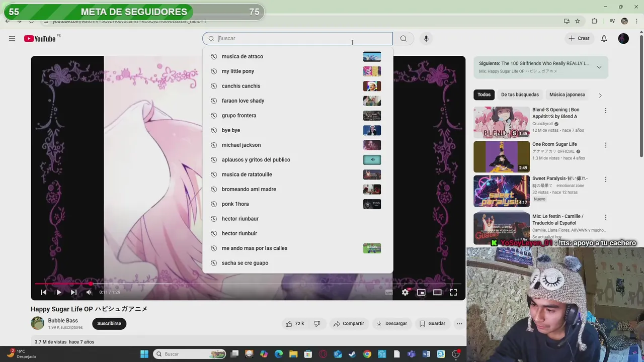Choose 'aplausos y gritos del publico' suggestion
The width and height of the screenshot is (644, 362).
[x=297, y=160]
